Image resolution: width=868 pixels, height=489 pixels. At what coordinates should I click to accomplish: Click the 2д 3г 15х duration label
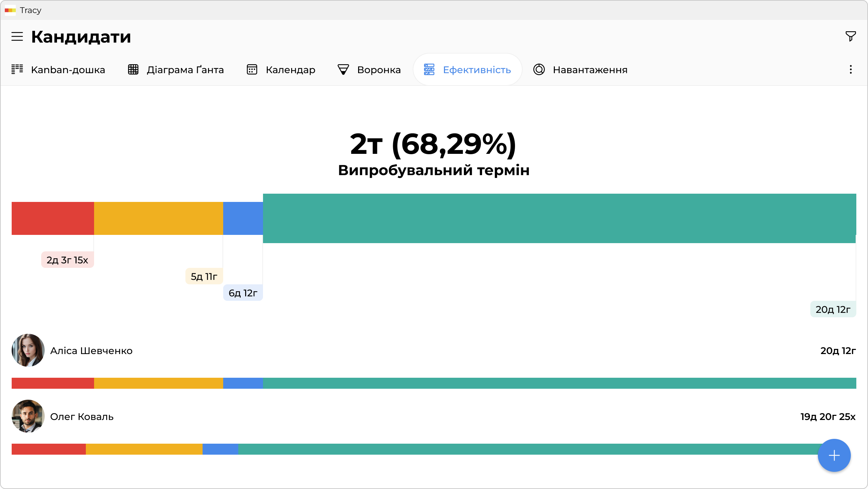pos(67,260)
